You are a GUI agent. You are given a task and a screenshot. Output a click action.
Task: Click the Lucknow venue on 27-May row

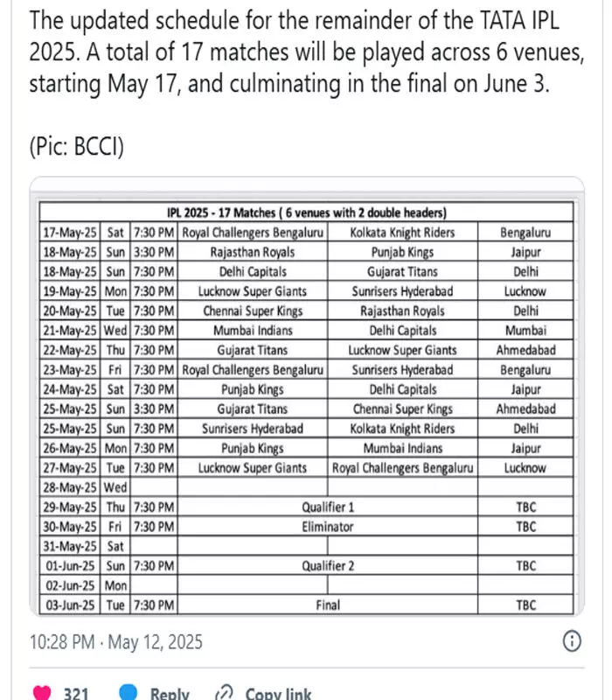point(525,468)
